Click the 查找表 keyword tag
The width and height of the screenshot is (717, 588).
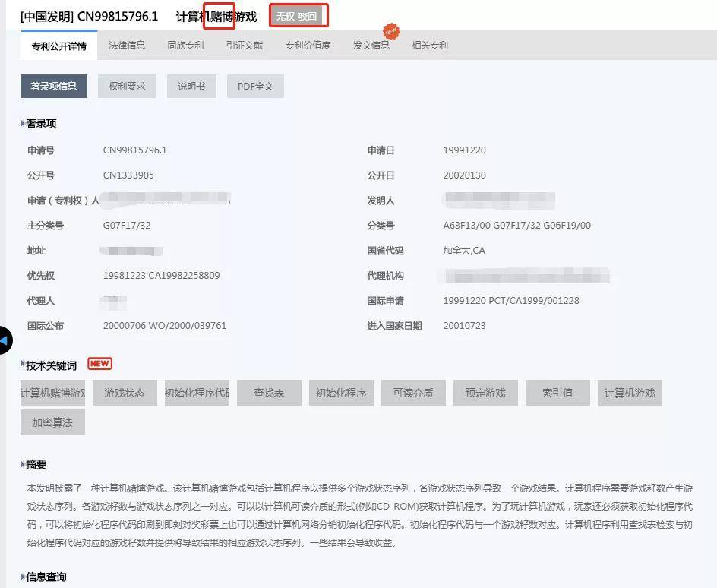[x=269, y=393]
